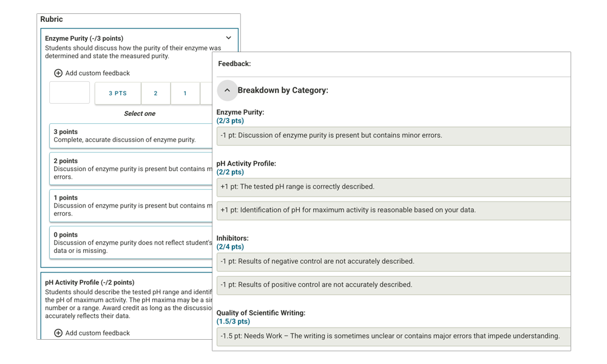Select the '+1 pt tested pH range' feedback item
The height and width of the screenshot is (364, 607).
[x=393, y=187]
